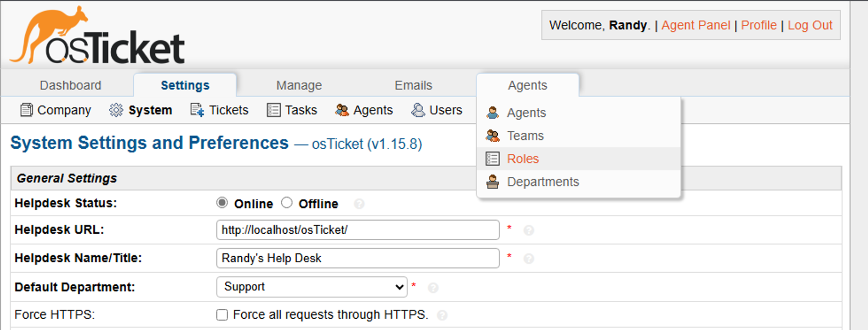Open help tip beside Helpdesk URL
The width and height of the screenshot is (868, 330).
(529, 230)
